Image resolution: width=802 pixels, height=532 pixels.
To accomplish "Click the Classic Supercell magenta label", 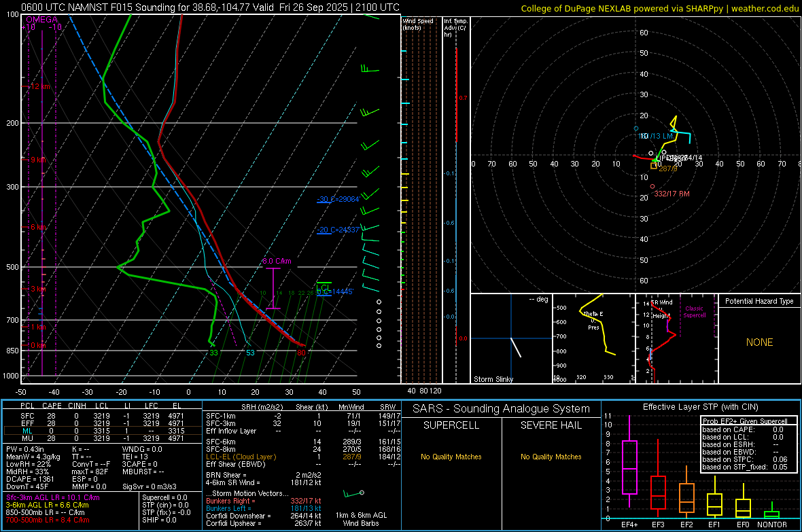I will pyautogui.click(x=695, y=312).
